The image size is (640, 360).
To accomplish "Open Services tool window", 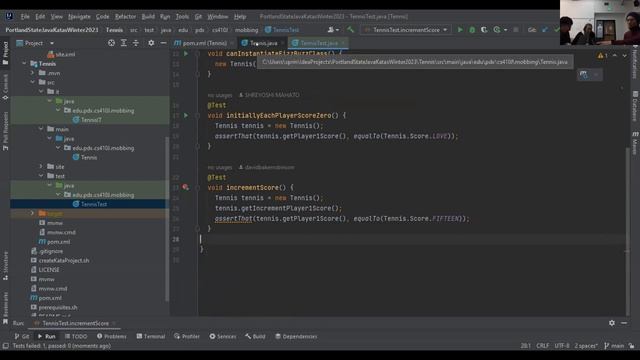I will tap(223, 336).
